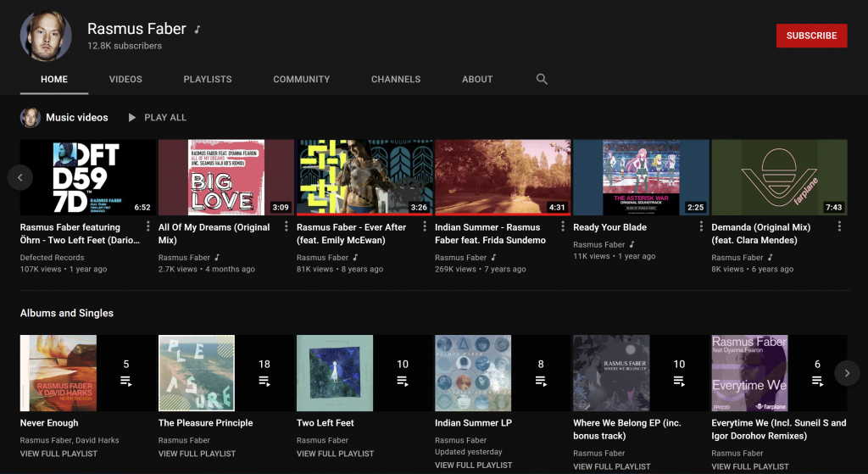Click playlist queue icon on Two Left Feet album

[403, 381]
